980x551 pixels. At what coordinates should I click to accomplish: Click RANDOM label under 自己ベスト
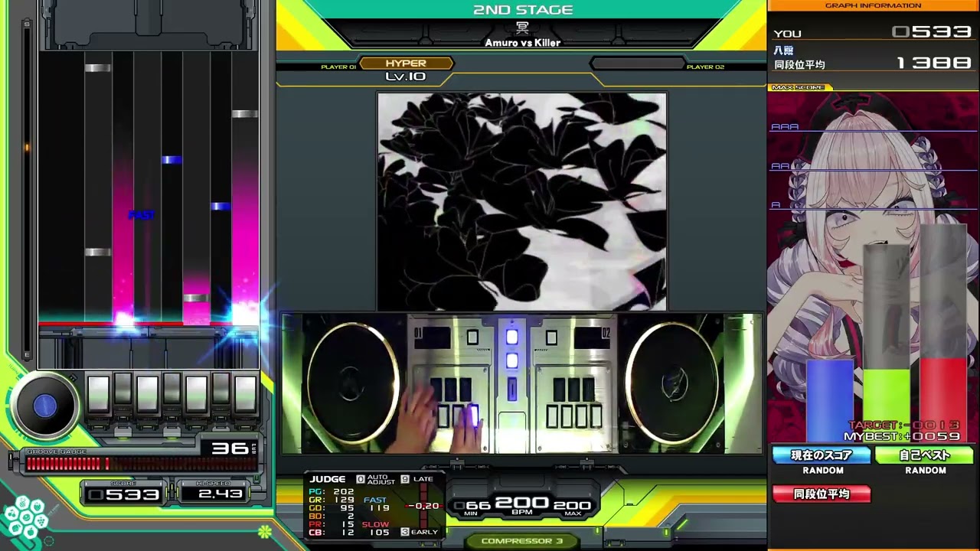click(x=926, y=471)
